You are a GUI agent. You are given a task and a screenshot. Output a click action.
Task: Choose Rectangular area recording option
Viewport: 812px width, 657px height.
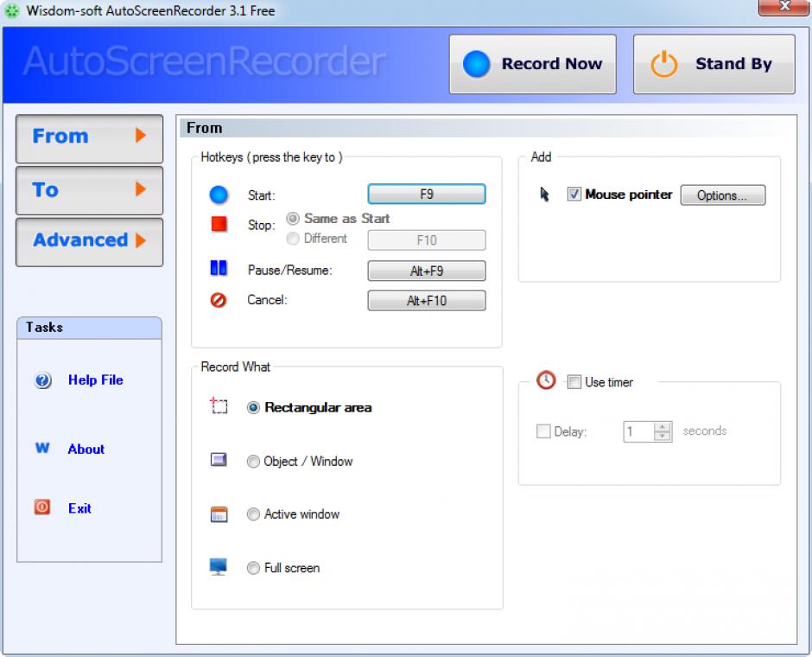pyautogui.click(x=253, y=408)
